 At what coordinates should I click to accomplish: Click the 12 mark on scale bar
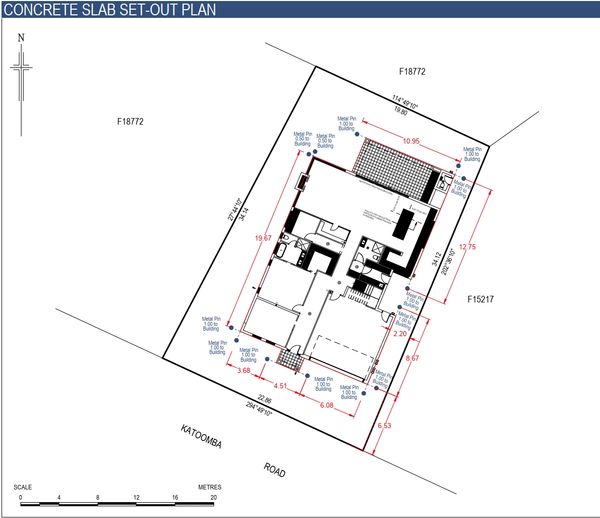(137, 497)
